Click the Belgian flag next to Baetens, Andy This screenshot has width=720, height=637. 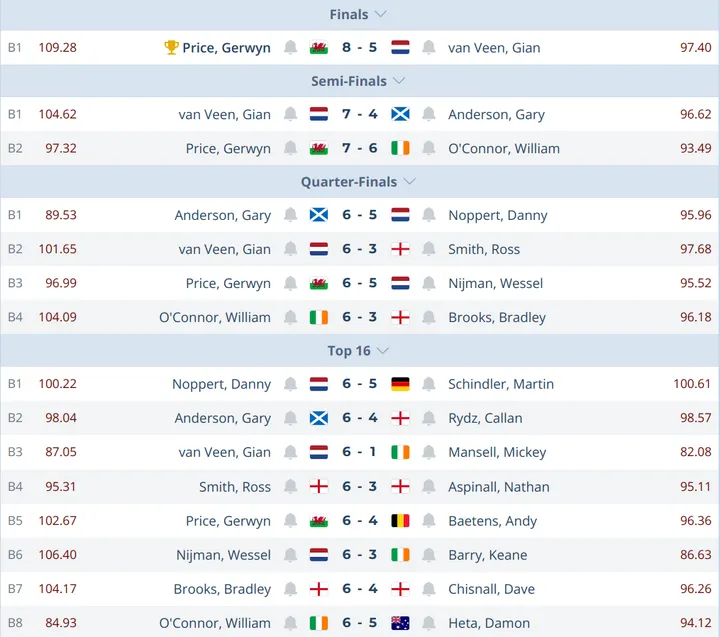pyautogui.click(x=401, y=521)
